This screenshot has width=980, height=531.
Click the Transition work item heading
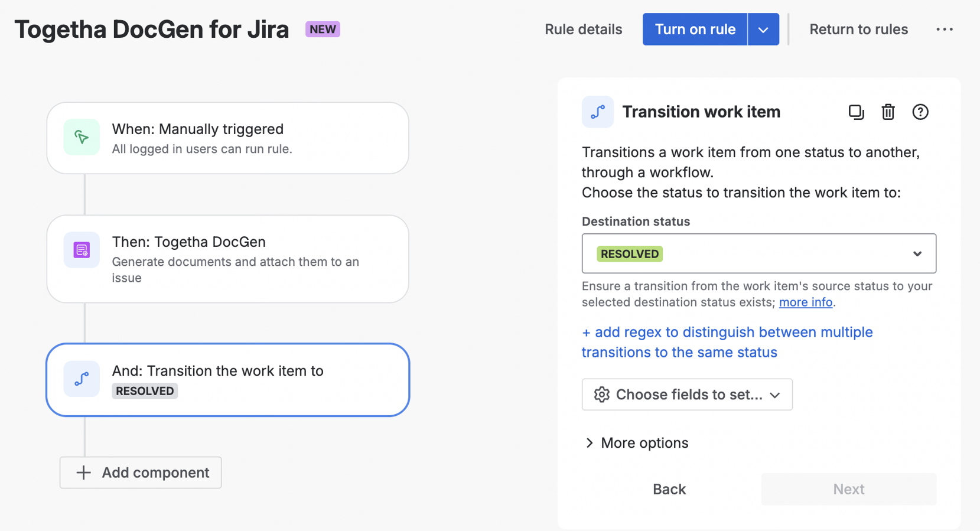pyautogui.click(x=701, y=112)
